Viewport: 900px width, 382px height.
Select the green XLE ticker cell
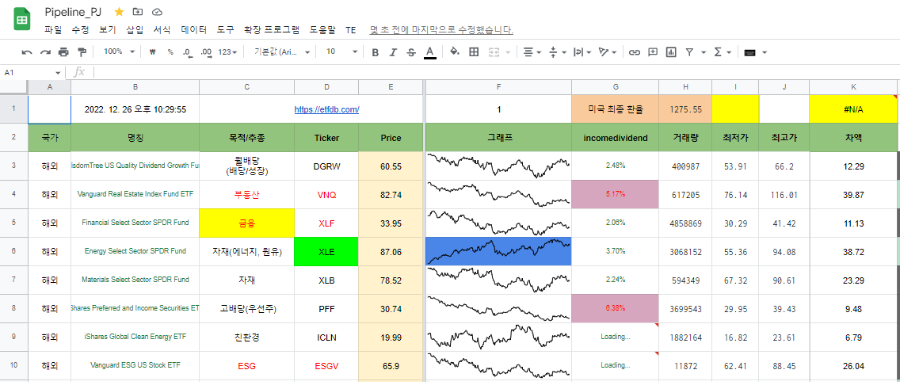tap(326, 251)
